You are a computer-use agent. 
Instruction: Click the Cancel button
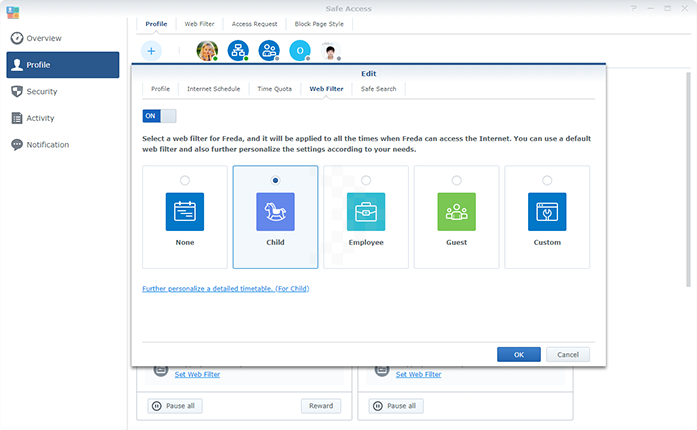coord(567,354)
